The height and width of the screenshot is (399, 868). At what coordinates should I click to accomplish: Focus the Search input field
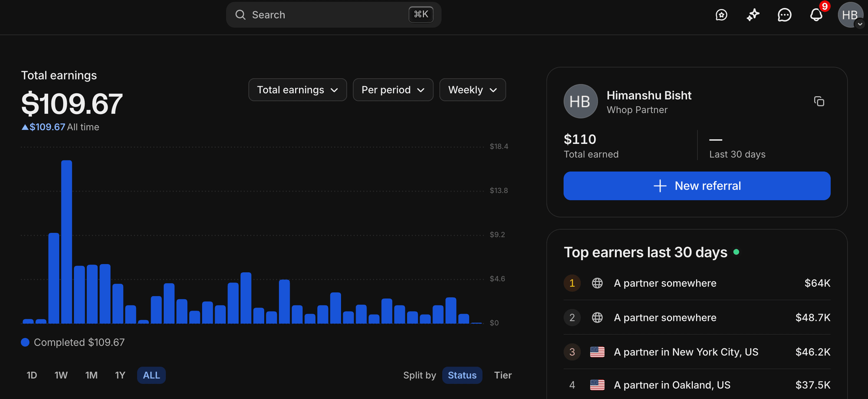[x=334, y=15]
